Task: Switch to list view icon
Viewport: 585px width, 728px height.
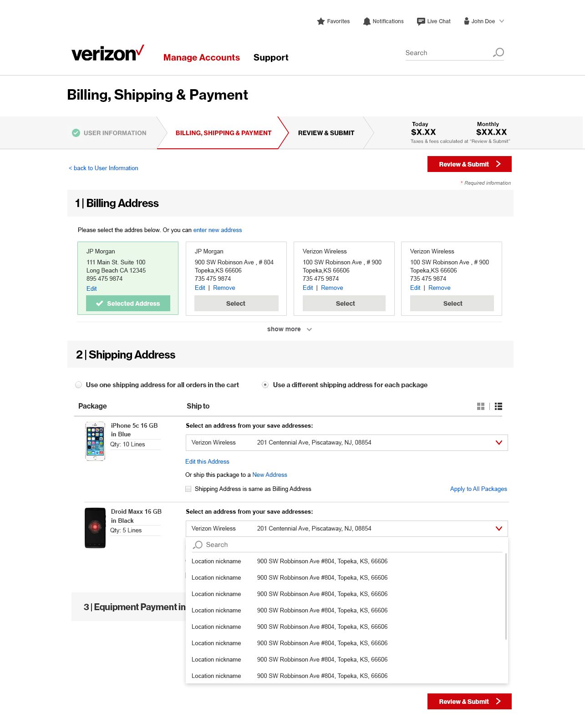Action: pyautogui.click(x=499, y=406)
